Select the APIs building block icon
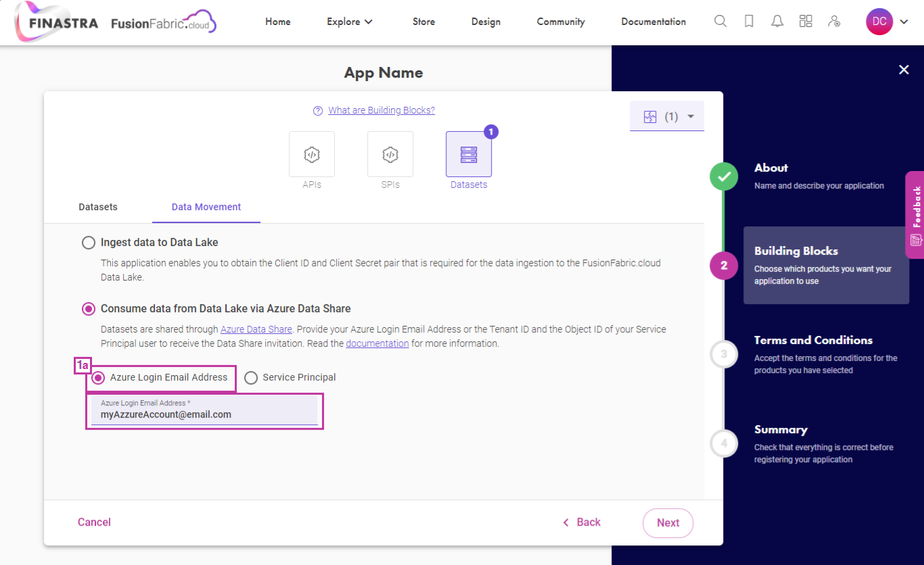924x565 pixels. coord(312,154)
